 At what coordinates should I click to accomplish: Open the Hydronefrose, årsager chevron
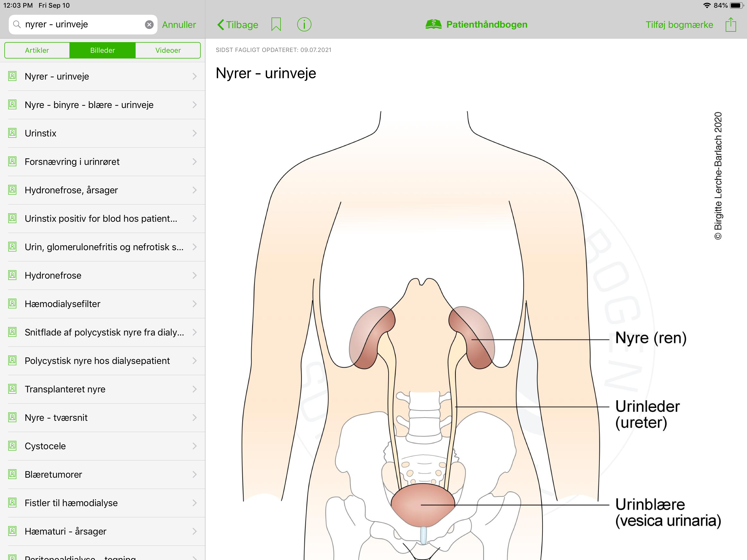194,190
